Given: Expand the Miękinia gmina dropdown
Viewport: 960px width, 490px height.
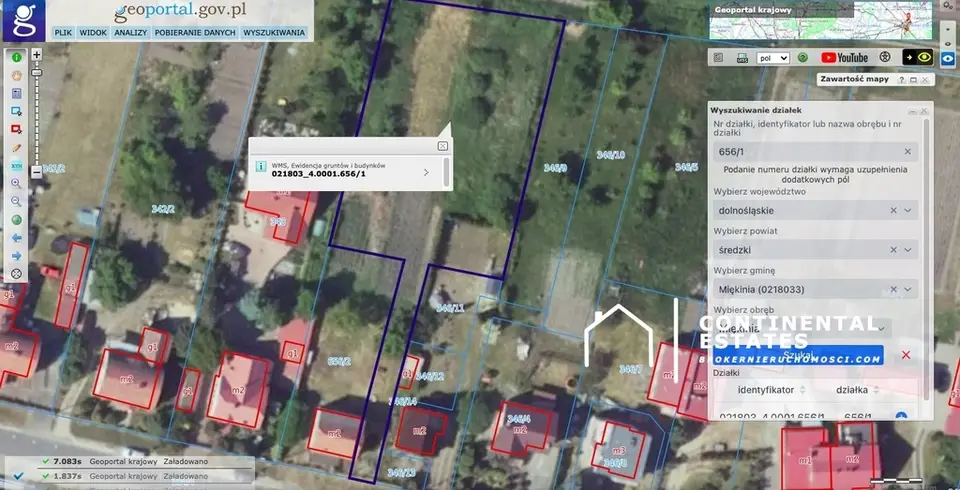Looking at the screenshot, I should click(x=908, y=289).
